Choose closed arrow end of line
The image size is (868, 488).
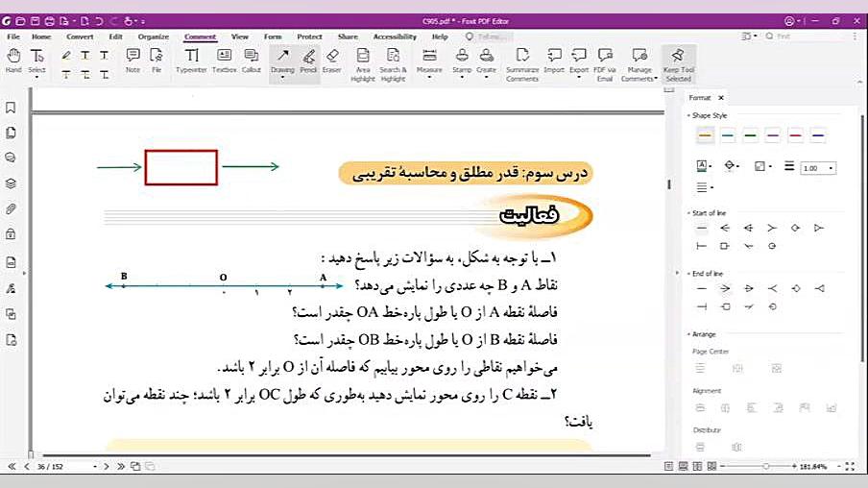tap(749, 288)
